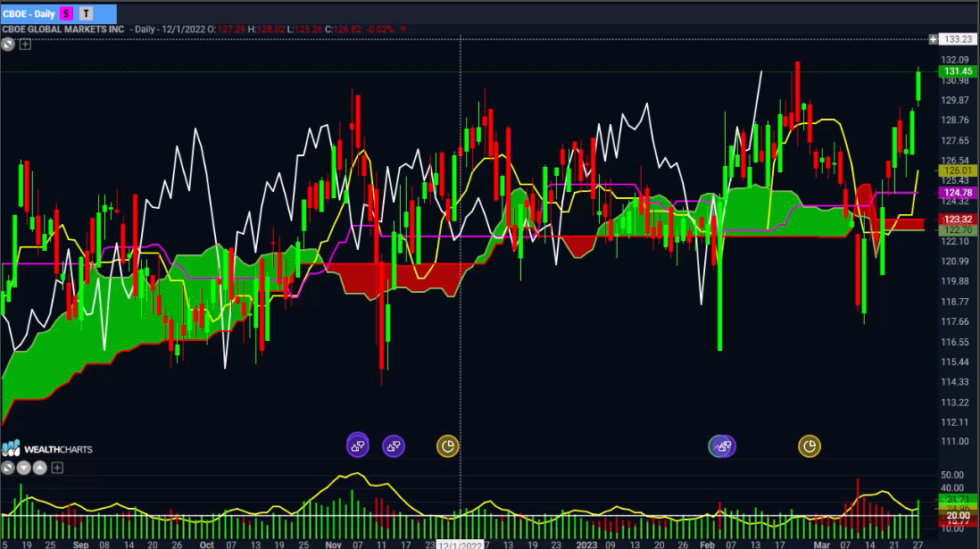Open gold pie-chart marker in late February
980x549 pixels.
pos(810,445)
